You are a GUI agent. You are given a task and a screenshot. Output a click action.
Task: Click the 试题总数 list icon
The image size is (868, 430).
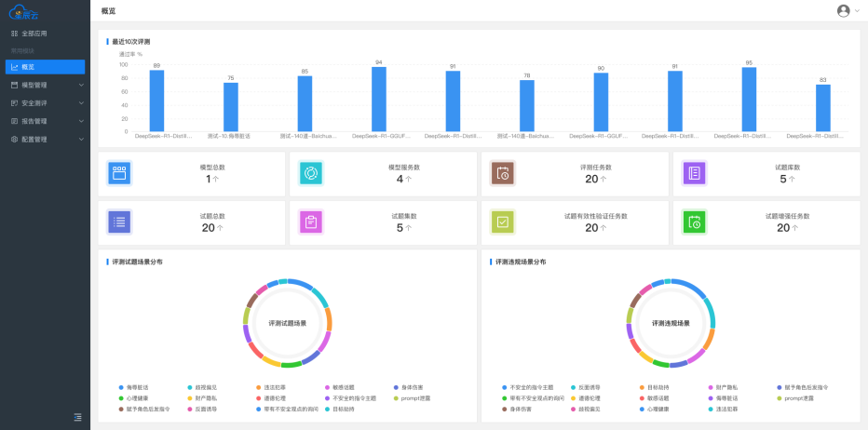tap(119, 222)
